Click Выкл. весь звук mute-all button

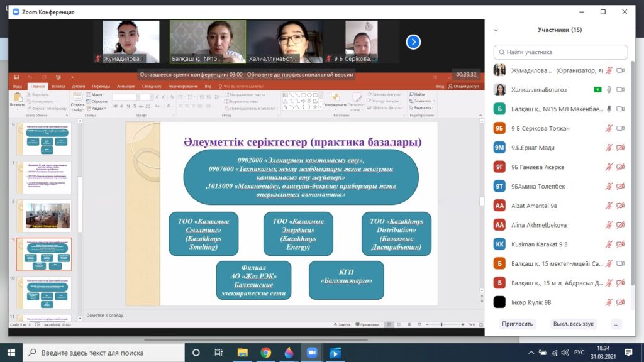tap(573, 324)
